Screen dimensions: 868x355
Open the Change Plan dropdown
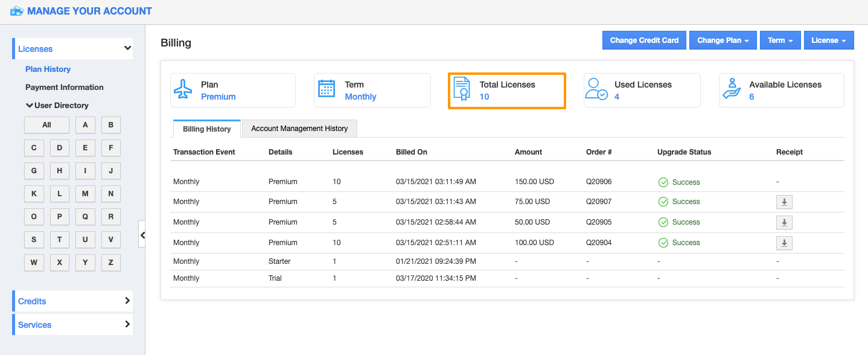pyautogui.click(x=723, y=40)
